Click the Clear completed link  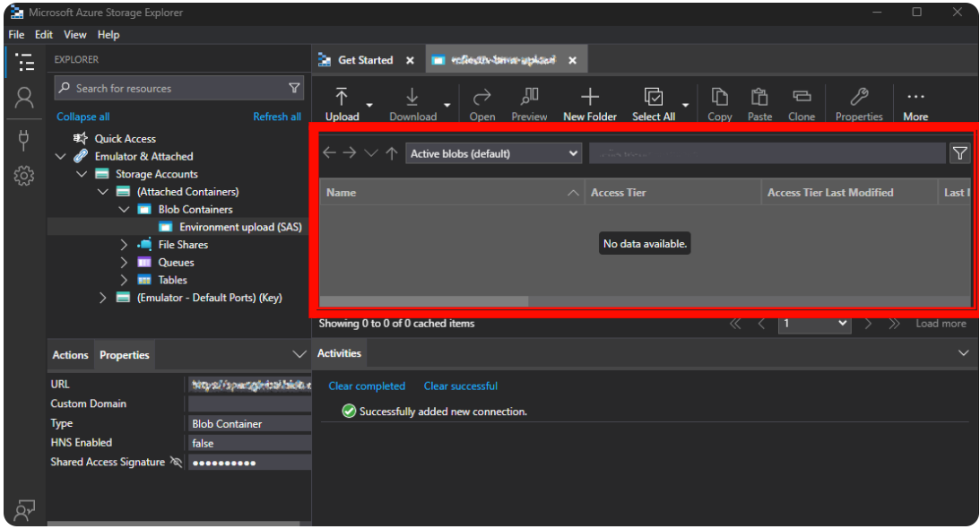pyautogui.click(x=367, y=386)
